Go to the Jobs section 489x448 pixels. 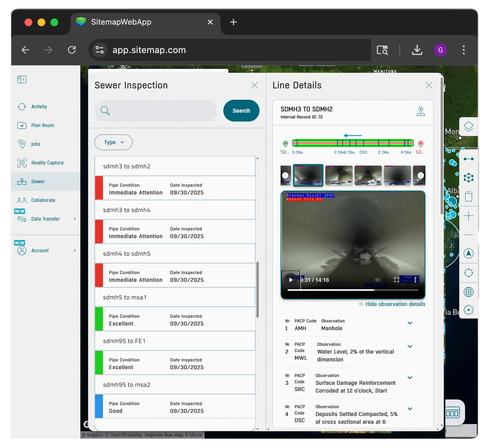[x=36, y=144]
